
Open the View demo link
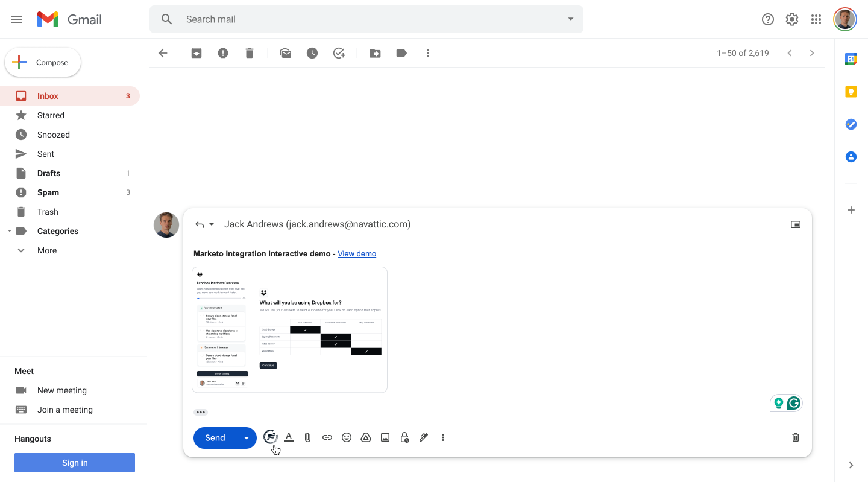pos(356,253)
